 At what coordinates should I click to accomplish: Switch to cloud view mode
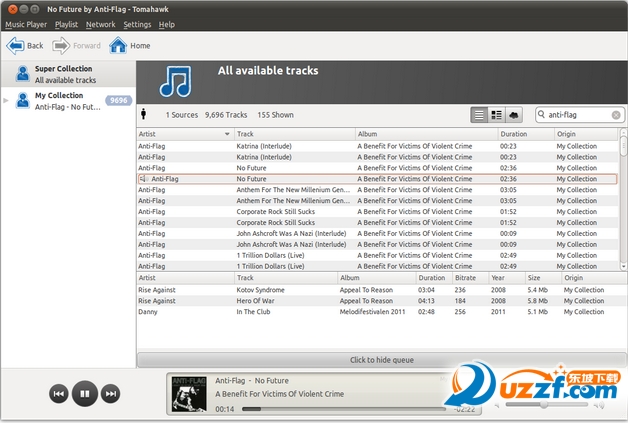pos(514,115)
